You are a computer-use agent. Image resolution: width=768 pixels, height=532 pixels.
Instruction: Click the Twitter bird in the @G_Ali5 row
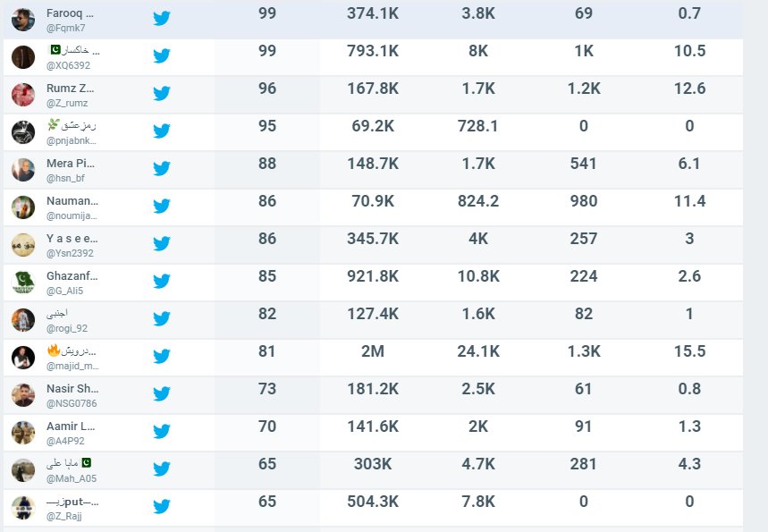tap(162, 281)
